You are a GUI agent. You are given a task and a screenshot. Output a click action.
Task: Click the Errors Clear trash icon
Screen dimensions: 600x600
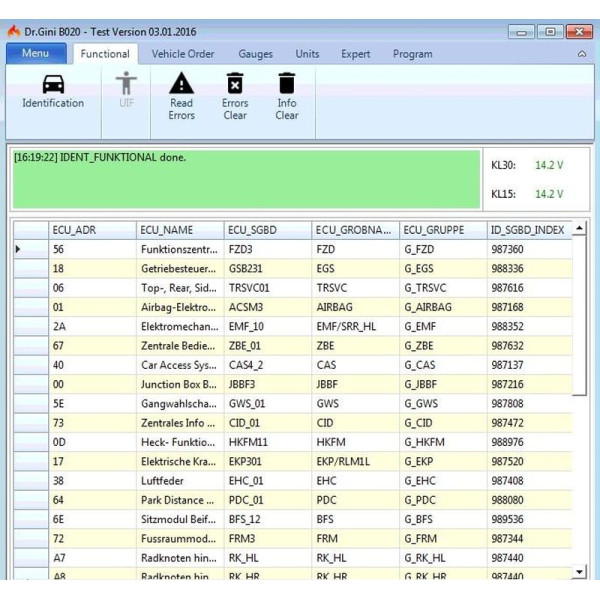[235, 83]
